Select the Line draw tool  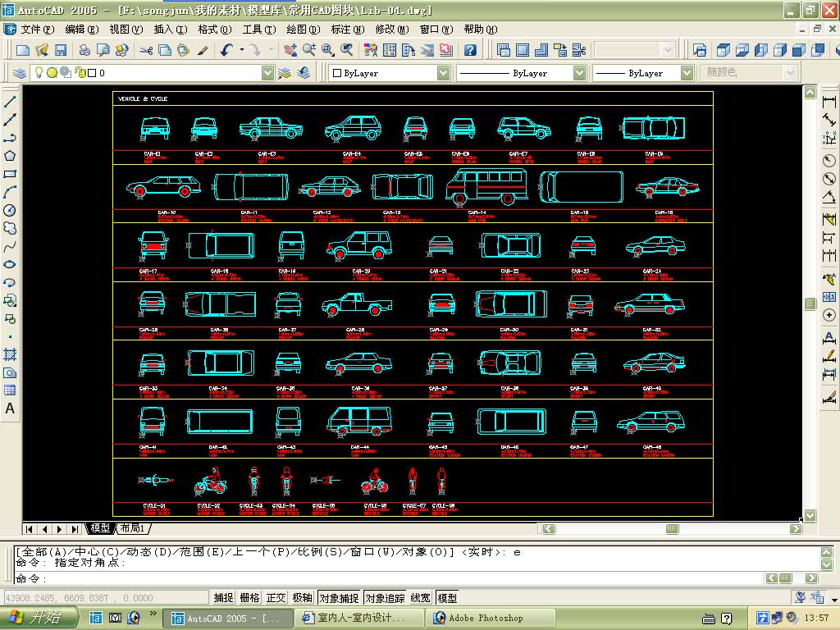click(x=10, y=102)
